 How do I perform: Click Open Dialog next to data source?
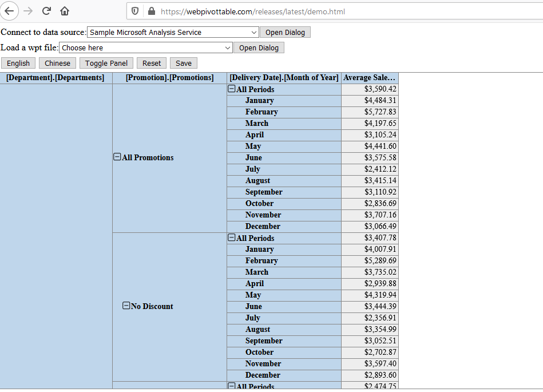(x=285, y=33)
